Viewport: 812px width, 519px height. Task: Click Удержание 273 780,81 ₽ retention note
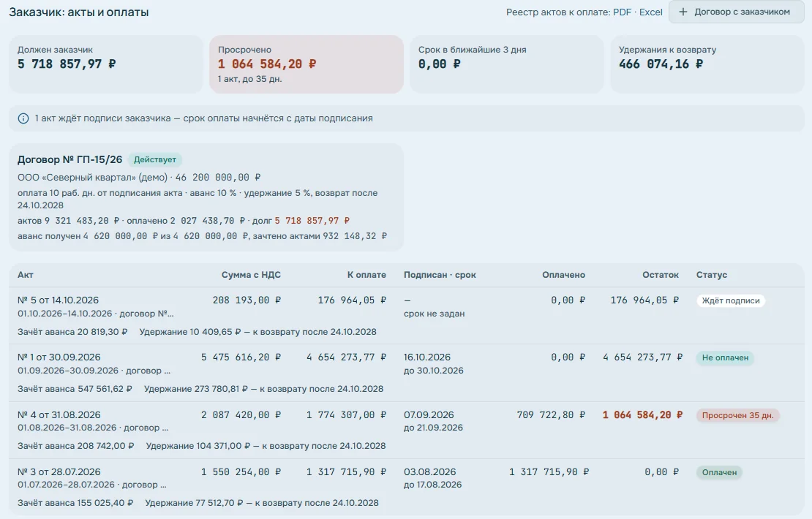[263, 389]
